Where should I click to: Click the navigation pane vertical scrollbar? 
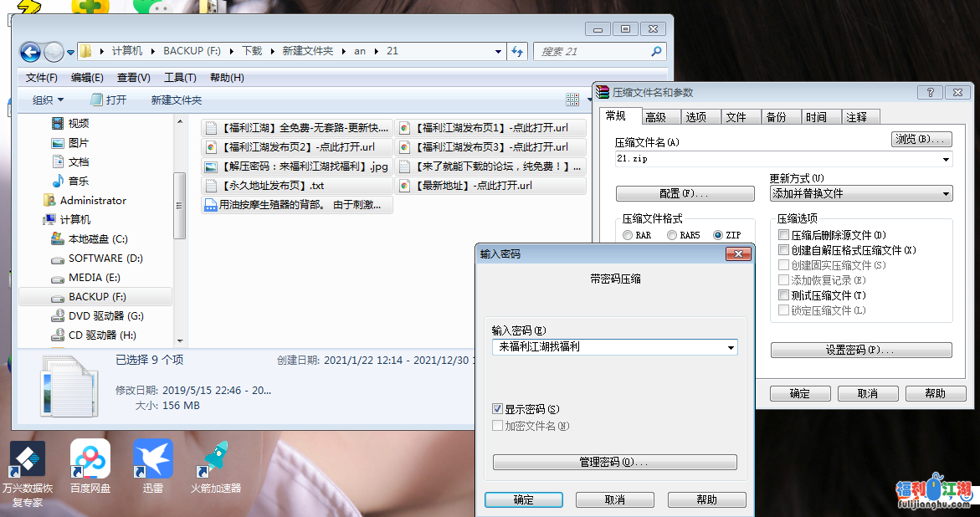(179, 205)
